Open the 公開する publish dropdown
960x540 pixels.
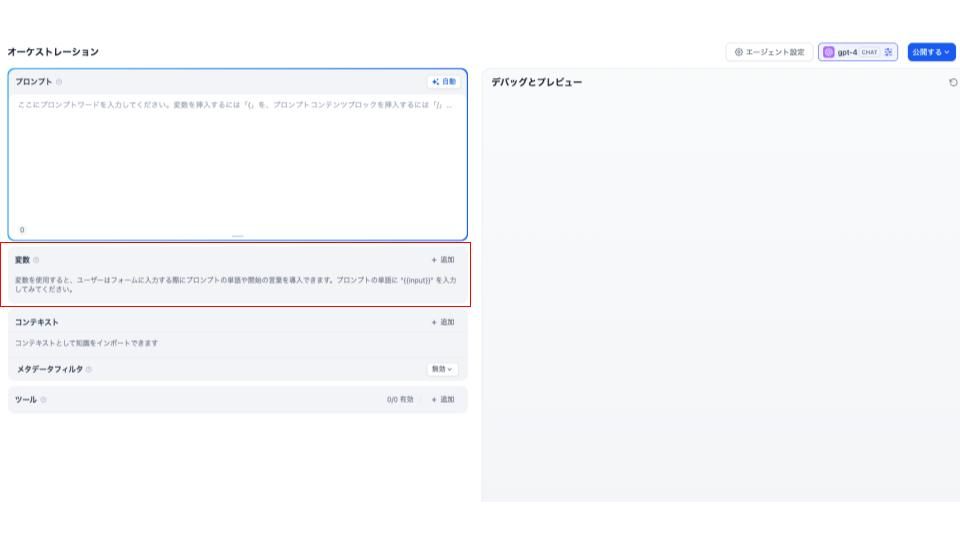pos(930,52)
